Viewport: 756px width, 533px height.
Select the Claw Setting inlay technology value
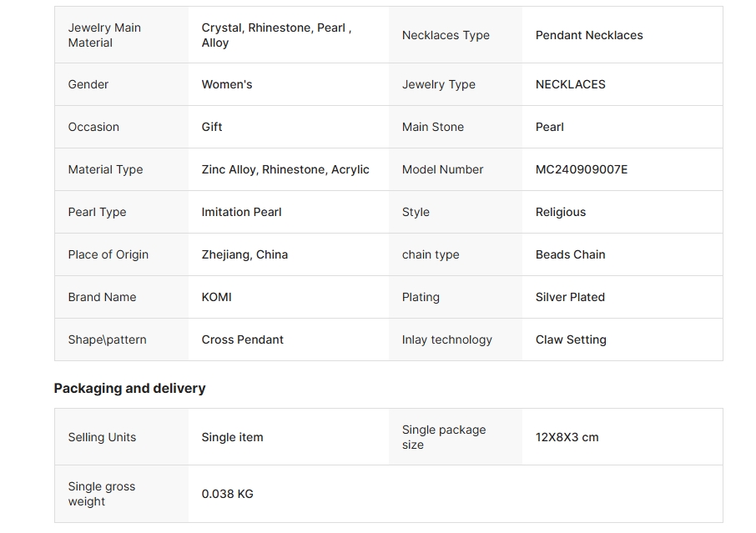click(x=571, y=339)
